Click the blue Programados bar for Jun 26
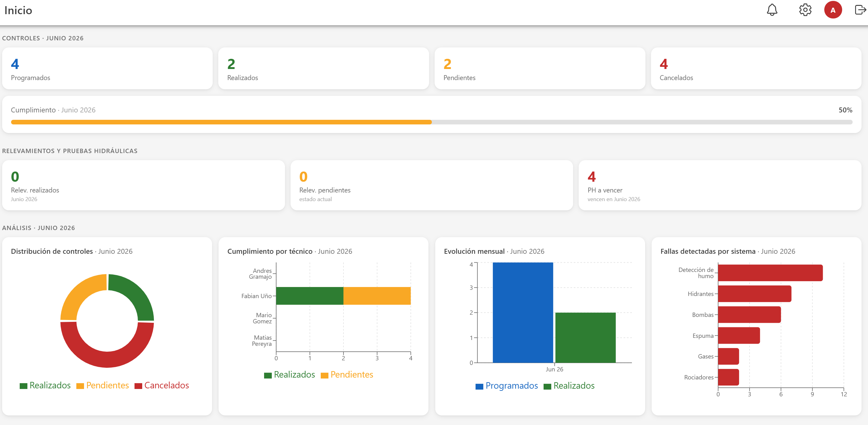Viewport: 868px width, 425px height. tap(523, 312)
